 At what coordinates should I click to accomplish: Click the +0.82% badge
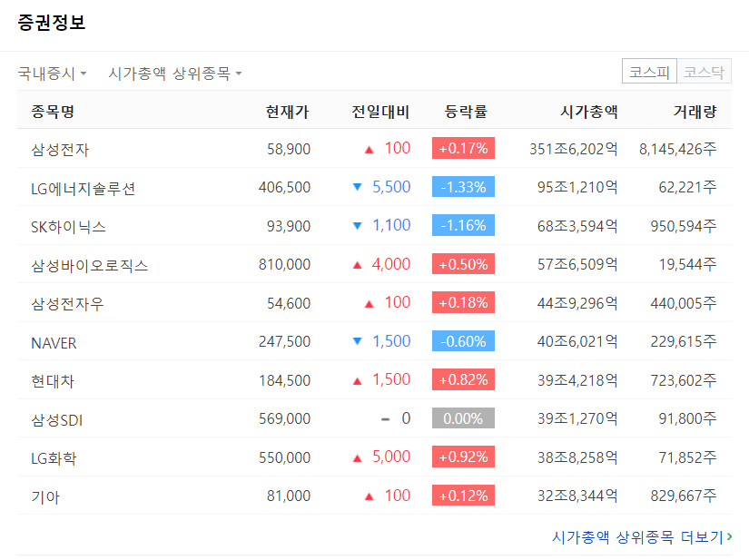click(463, 379)
